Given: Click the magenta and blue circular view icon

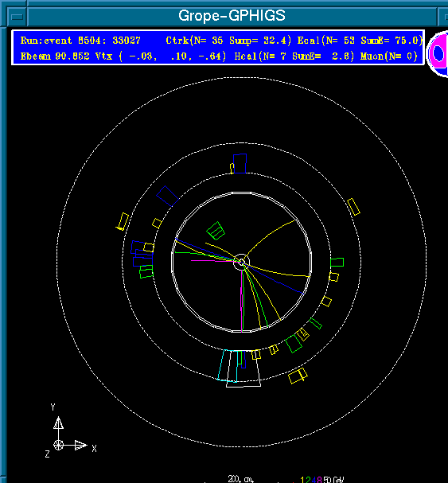Looking at the screenshot, I should click(x=438, y=53).
